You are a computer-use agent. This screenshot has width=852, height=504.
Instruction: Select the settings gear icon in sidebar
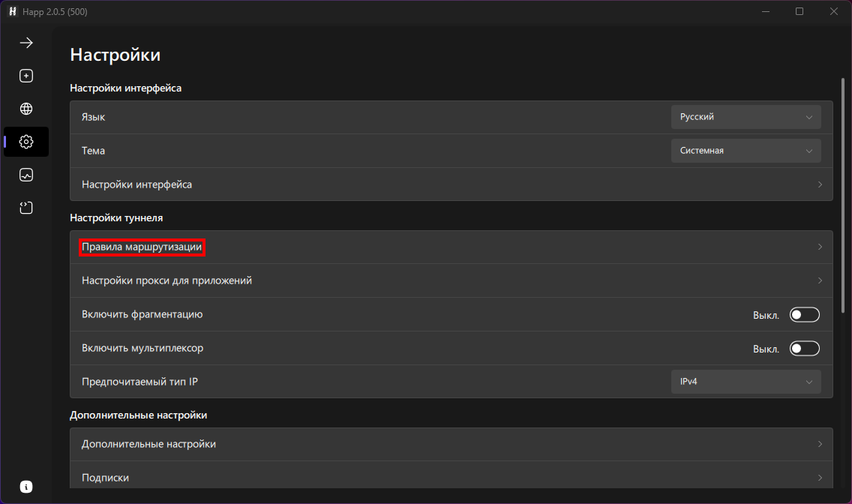pos(26,142)
